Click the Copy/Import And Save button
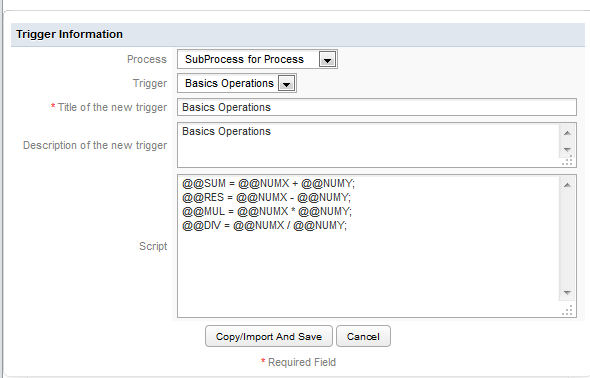Image resolution: width=590 pixels, height=378 pixels. (x=269, y=336)
